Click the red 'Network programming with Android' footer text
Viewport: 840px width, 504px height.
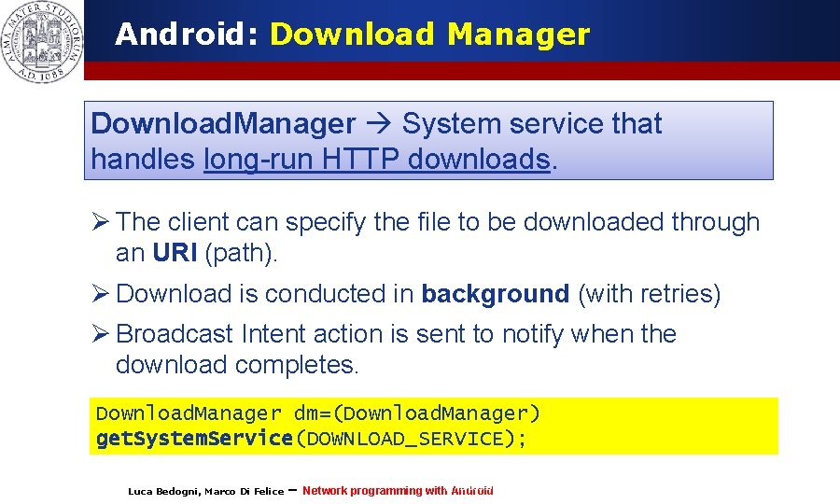[x=398, y=491]
